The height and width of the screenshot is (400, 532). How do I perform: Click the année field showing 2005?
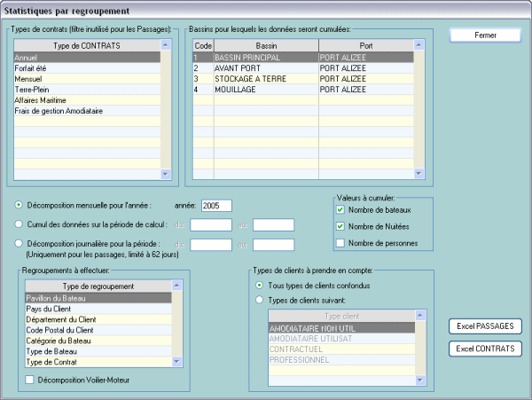click(216, 206)
